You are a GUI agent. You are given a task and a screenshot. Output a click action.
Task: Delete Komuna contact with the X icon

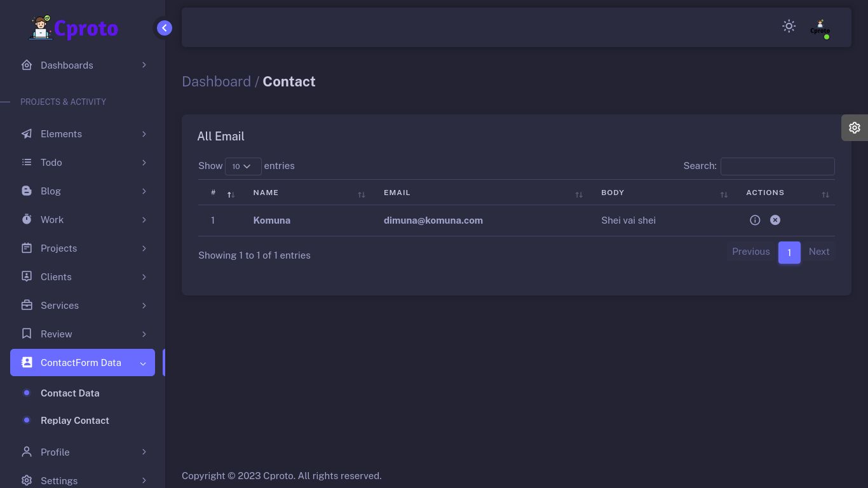coord(775,220)
